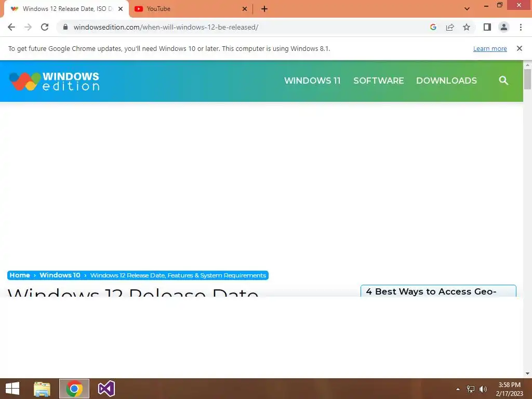This screenshot has width=532, height=399.
Task: Bookmark this tab with star
Action: (x=467, y=27)
